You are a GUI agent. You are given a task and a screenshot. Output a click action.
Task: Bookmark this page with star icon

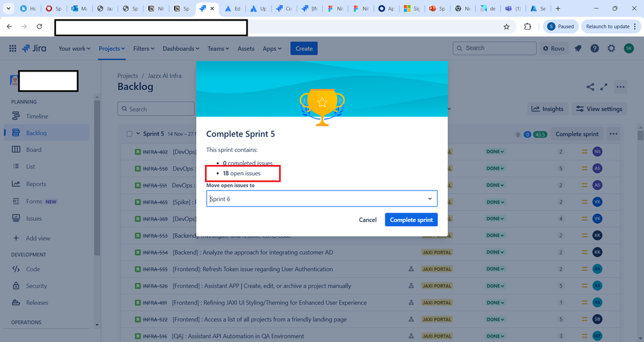tap(507, 26)
